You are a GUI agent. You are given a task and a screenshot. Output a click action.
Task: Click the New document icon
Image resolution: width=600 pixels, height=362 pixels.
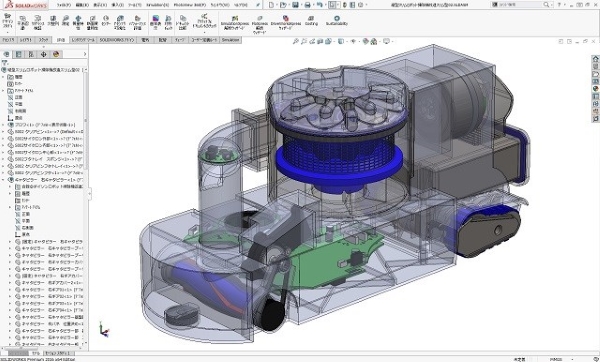(271, 5)
